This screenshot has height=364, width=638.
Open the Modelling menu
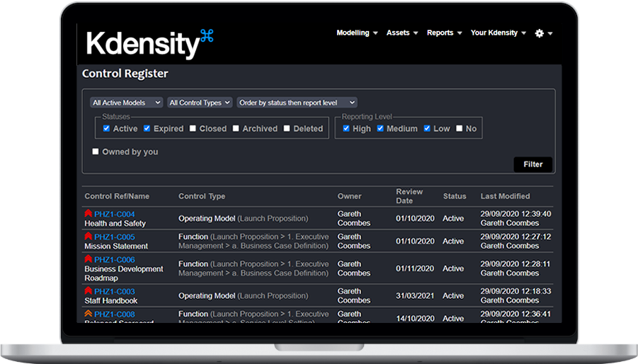tap(357, 33)
